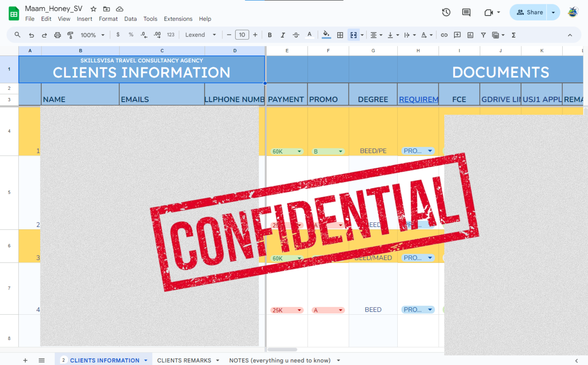This screenshot has height=365, width=588.
Task: Click the insert chart icon
Action: [470, 35]
